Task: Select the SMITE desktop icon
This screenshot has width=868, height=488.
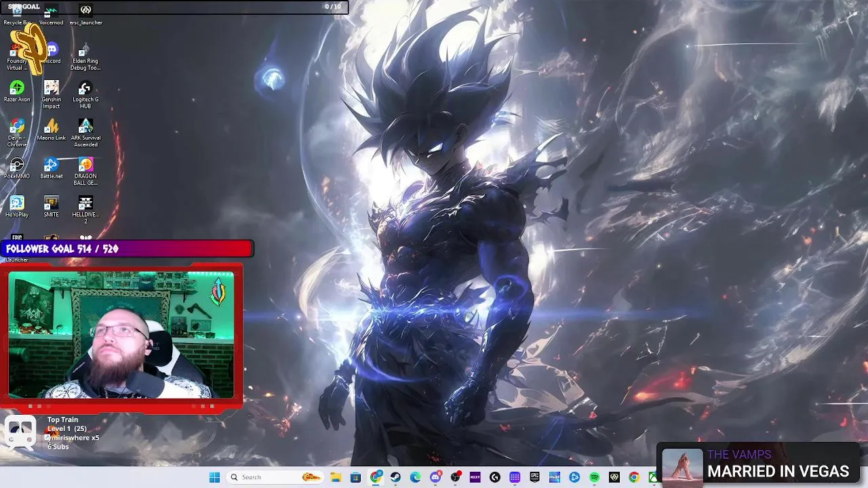Action: click(x=51, y=207)
